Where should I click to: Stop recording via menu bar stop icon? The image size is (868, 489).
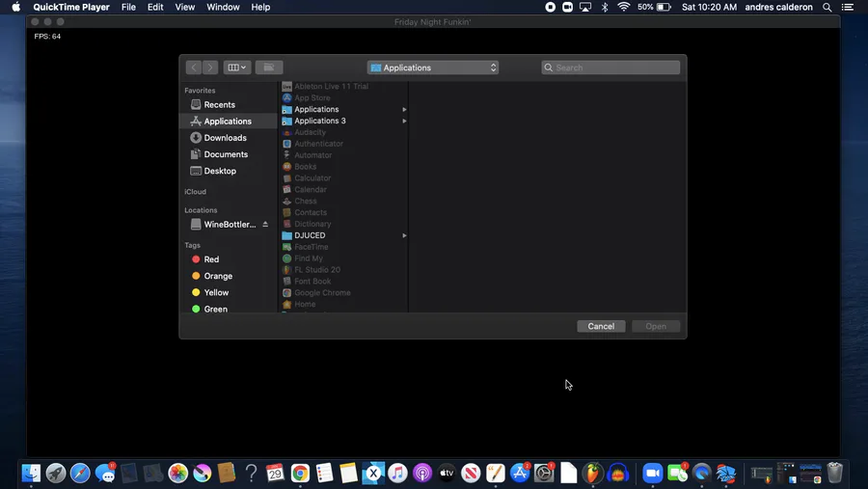click(x=551, y=7)
